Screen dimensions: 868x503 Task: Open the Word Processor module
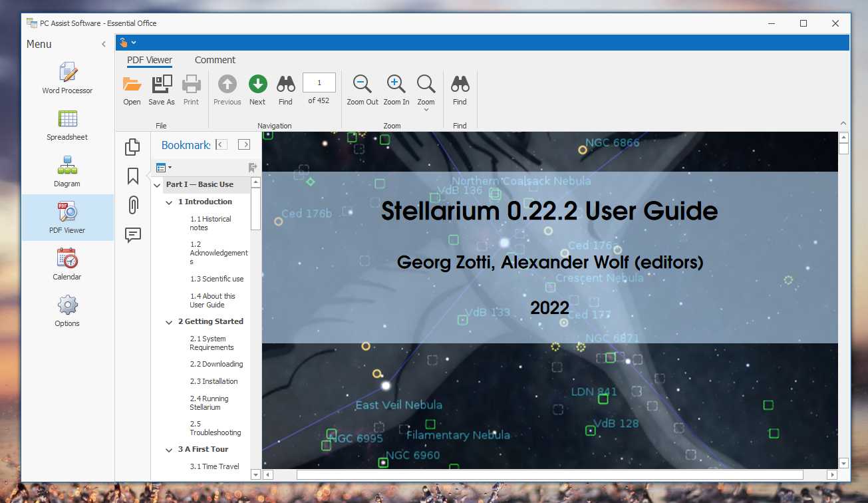(67, 77)
